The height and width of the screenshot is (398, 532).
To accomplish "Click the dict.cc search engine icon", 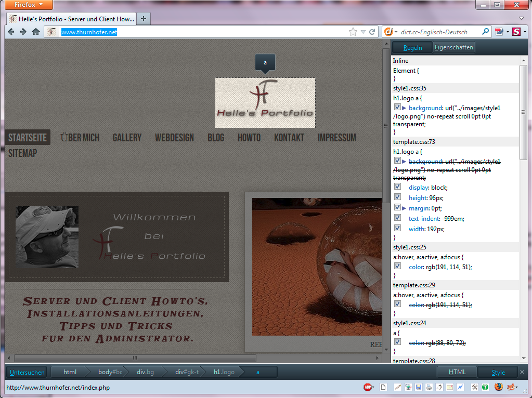I will point(388,32).
